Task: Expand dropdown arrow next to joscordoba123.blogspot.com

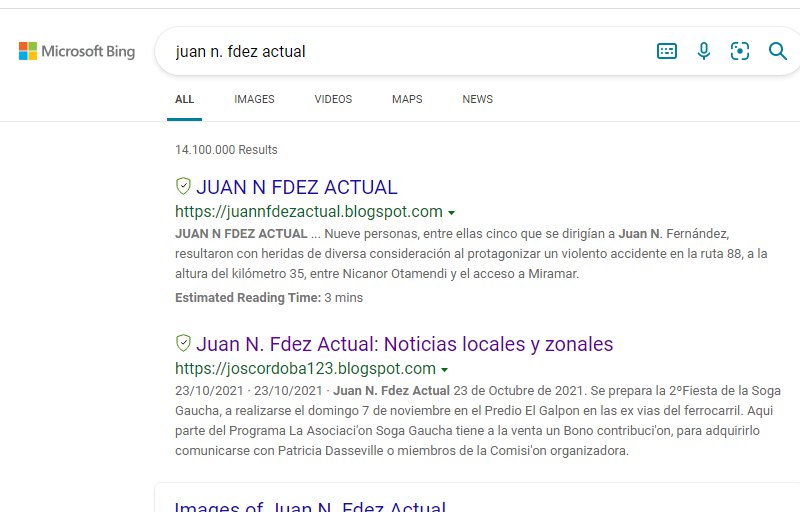Action: tap(444, 370)
